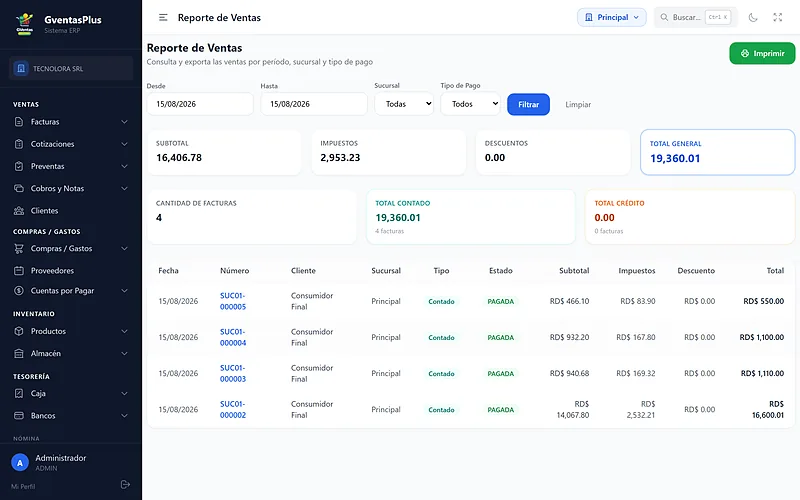
Task: Switch to dark mode moon icon
Action: (753, 17)
